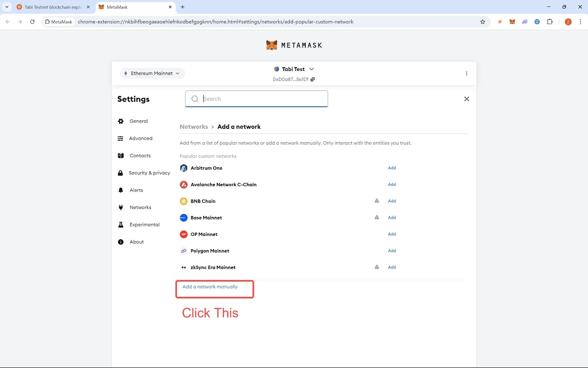588x368 pixels.
Task: Click the zkSync Era Mainnet logo
Action: 184,268
